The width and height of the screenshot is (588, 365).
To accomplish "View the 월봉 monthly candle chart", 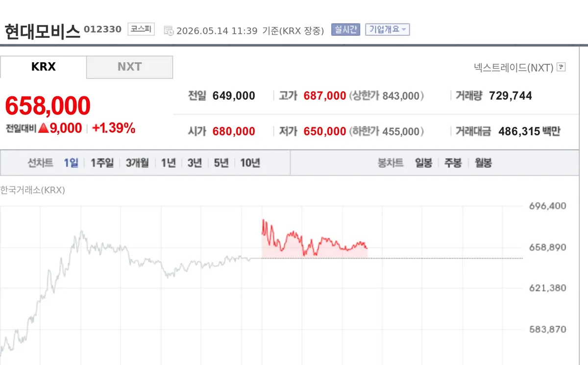I will [483, 163].
